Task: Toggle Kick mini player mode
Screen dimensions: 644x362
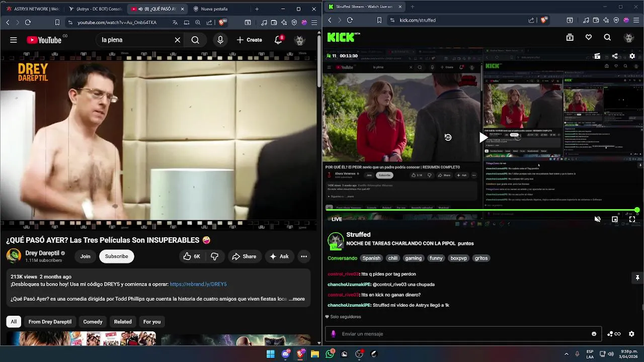Action: 615,219
